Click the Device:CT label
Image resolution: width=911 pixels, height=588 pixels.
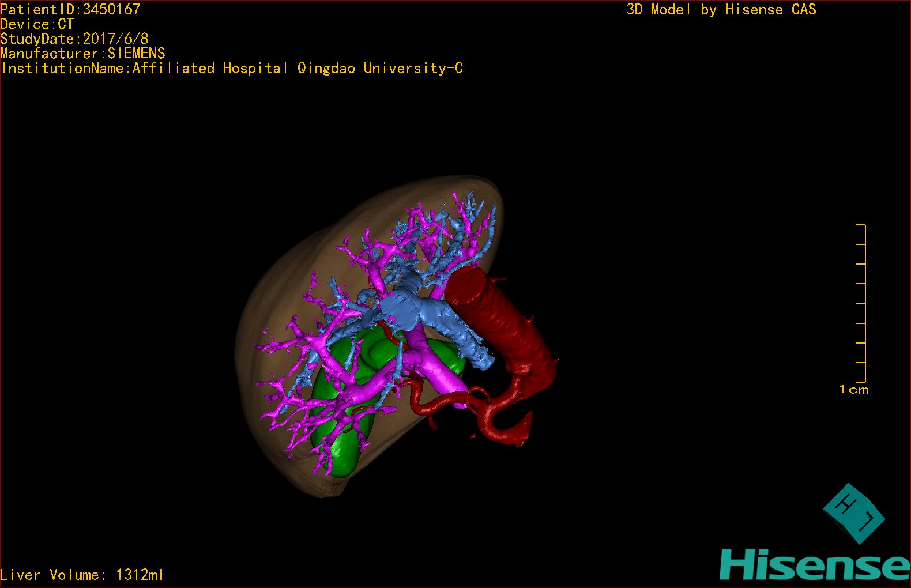tap(37, 24)
